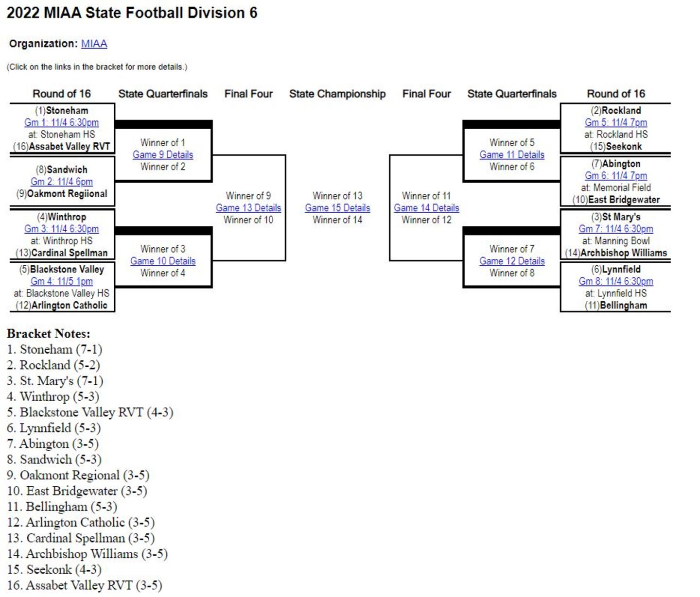Open the MIAA organization link

tap(94, 44)
